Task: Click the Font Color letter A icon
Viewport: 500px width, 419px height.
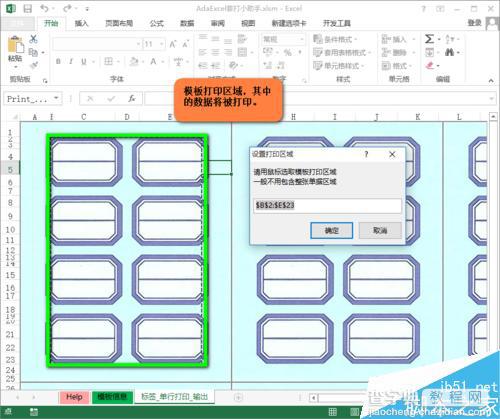Action: [153, 61]
